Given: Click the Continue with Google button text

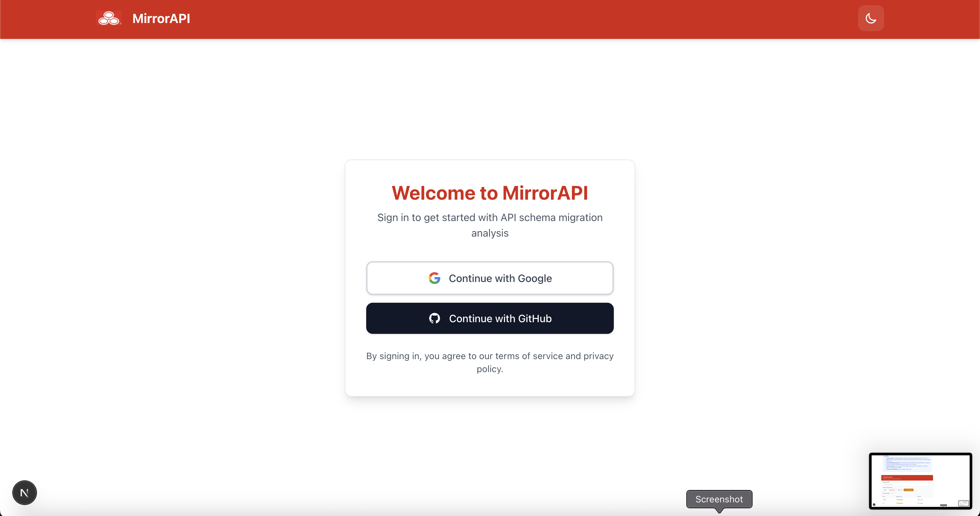Looking at the screenshot, I should click(x=500, y=278).
